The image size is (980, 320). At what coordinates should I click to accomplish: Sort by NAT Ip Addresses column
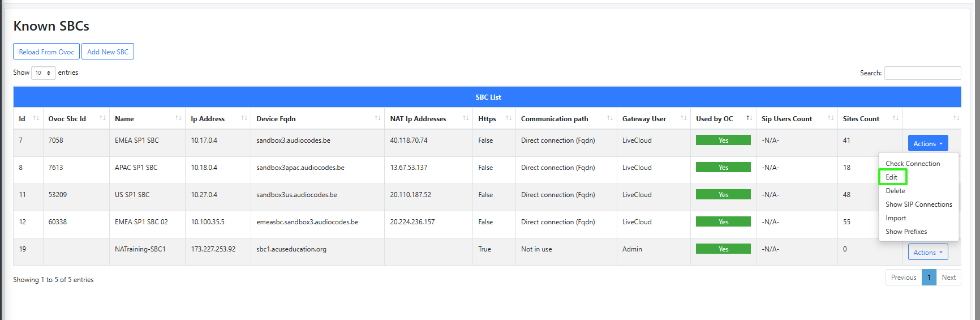point(466,118)
